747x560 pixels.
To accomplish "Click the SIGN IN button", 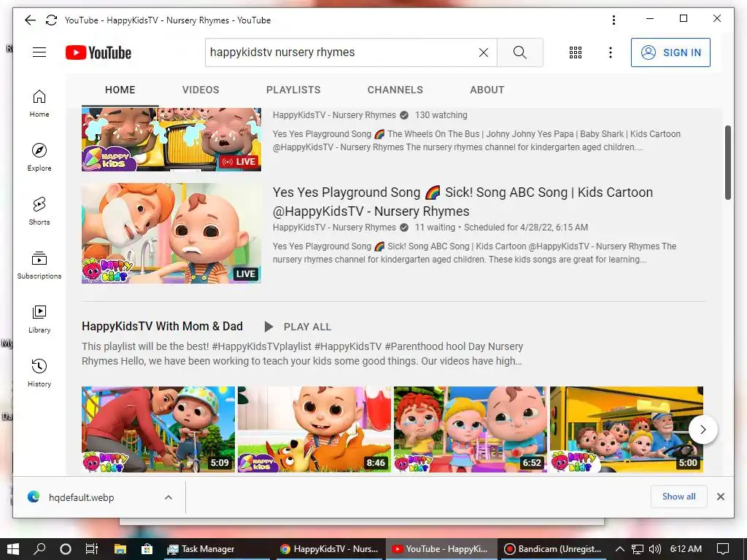I will [670, 52].
